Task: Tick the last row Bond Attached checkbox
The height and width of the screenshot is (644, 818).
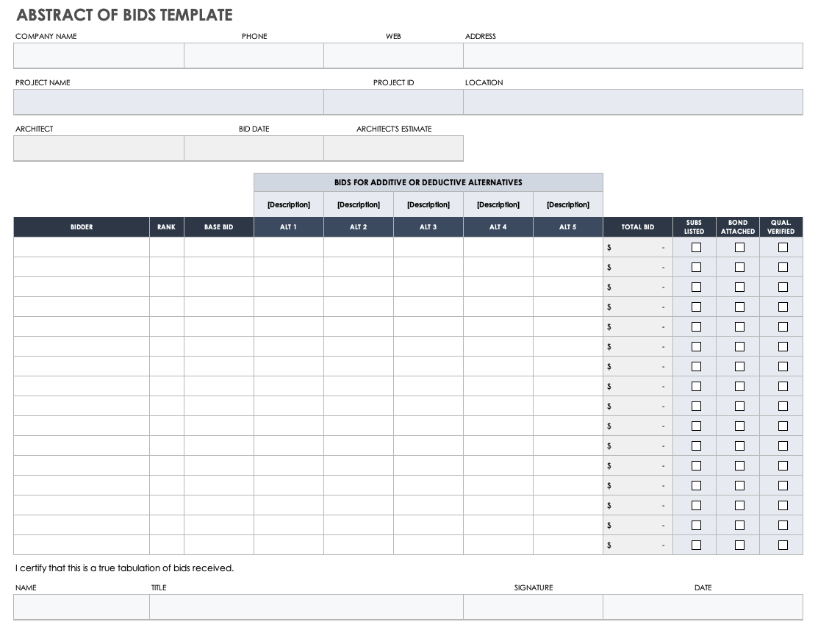Action: tap(739, 545)
